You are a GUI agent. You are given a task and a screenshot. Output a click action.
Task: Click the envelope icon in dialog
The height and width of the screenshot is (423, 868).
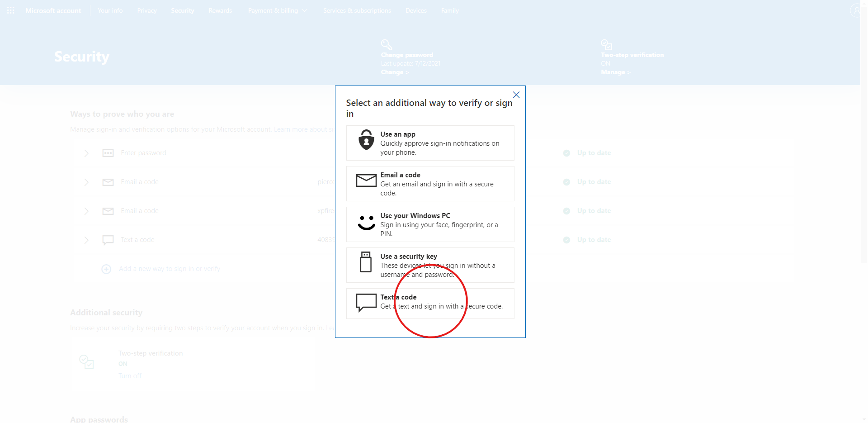(366, 181)
